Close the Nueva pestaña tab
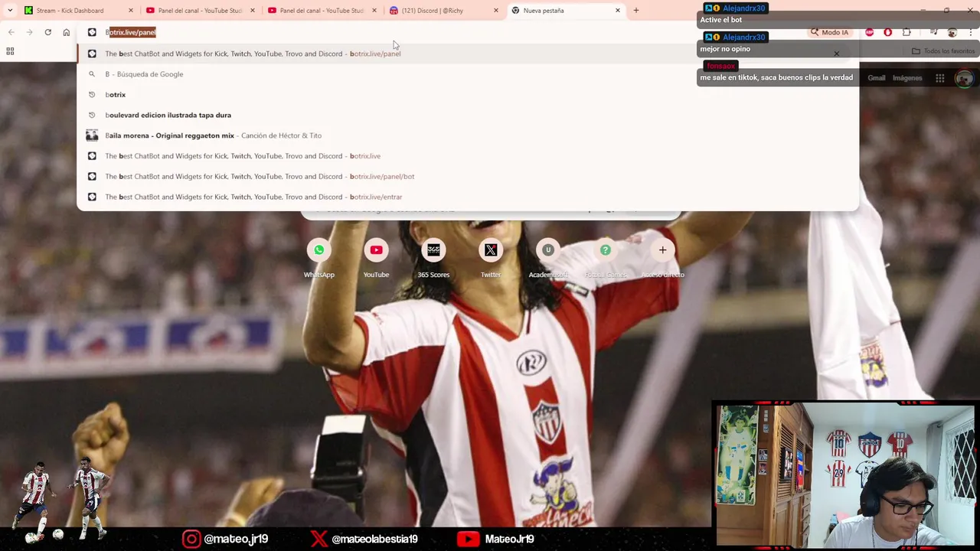 click(618, 11)
